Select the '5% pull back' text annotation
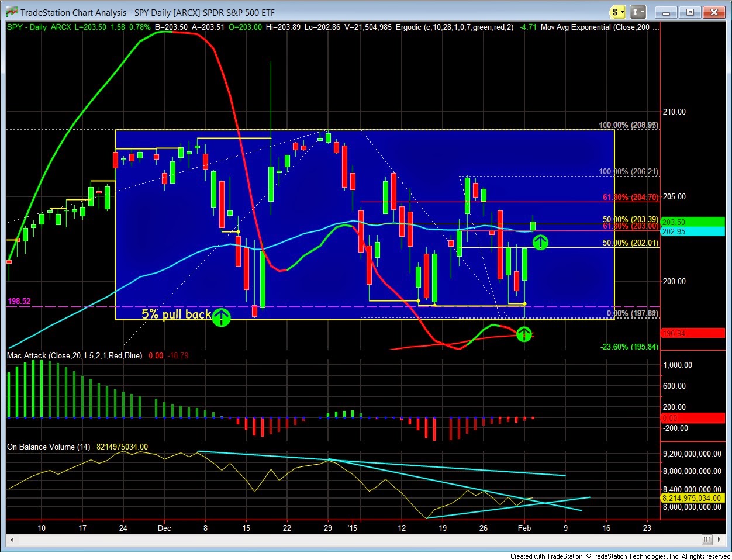732x560 pixels. 176,314
